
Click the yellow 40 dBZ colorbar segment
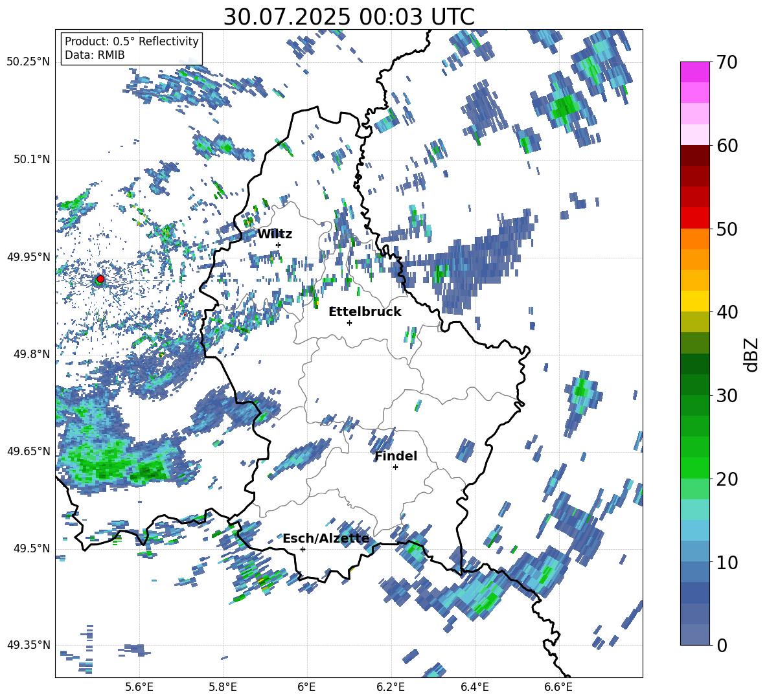(694, 301)
